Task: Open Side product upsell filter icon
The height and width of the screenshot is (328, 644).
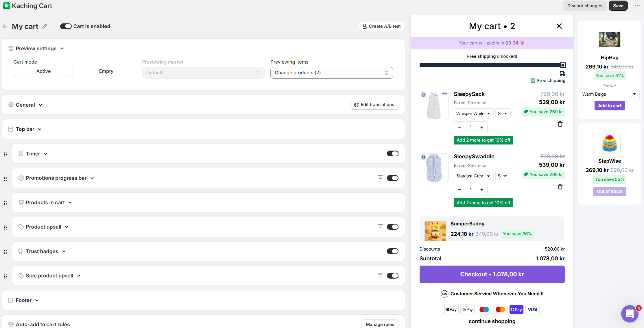Action: click(380, 275)
